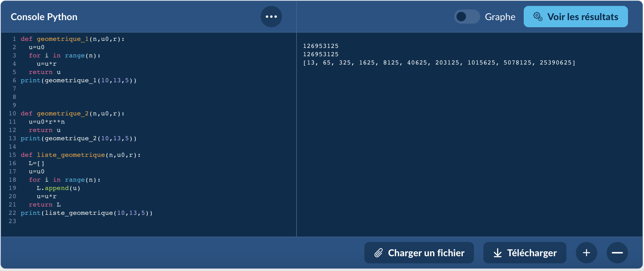Click the def liste_geometrique line
Image resolution: width=644 pixels, height=271 pixels.
point(81,155)
